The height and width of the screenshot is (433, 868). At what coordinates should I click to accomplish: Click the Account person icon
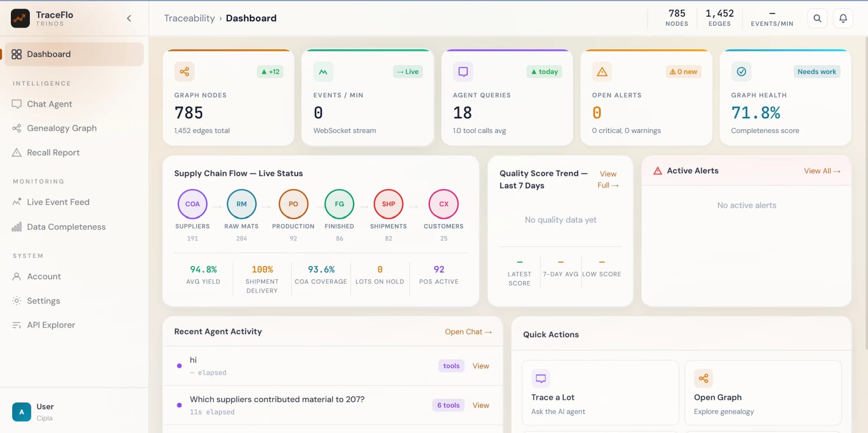click(17, 276)
